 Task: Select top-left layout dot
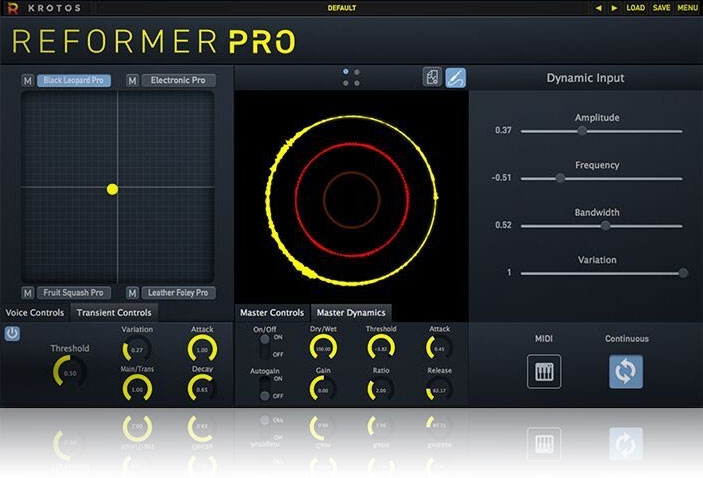[346, 72]
